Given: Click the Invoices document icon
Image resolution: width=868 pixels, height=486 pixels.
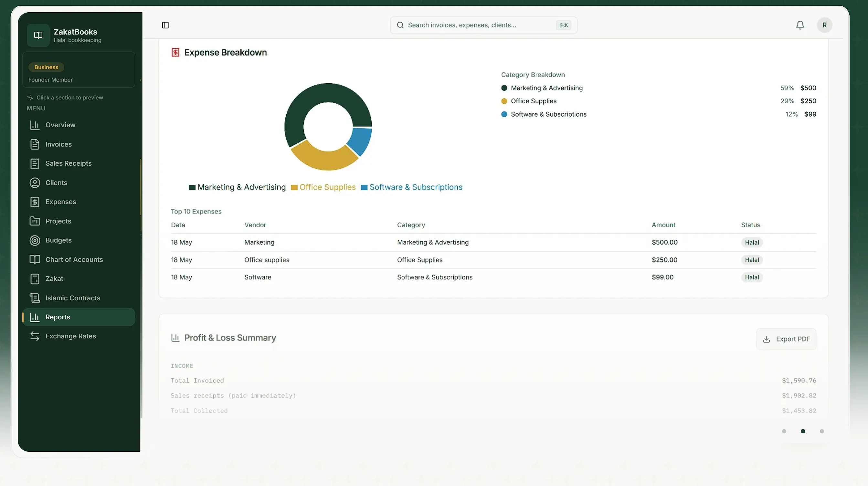Looking at the screenshot, I should pos(35,144).
